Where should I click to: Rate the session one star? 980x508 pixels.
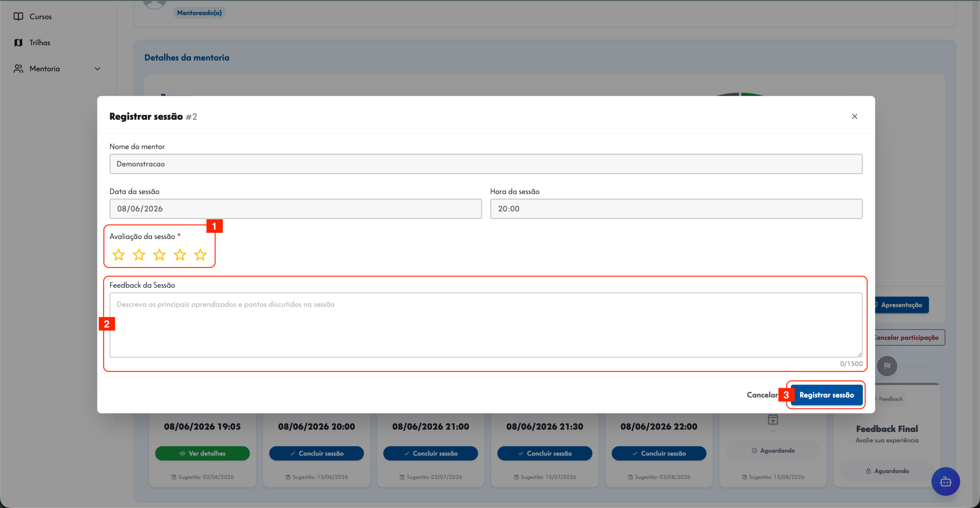pyautogui.click(x=119, y=255)
